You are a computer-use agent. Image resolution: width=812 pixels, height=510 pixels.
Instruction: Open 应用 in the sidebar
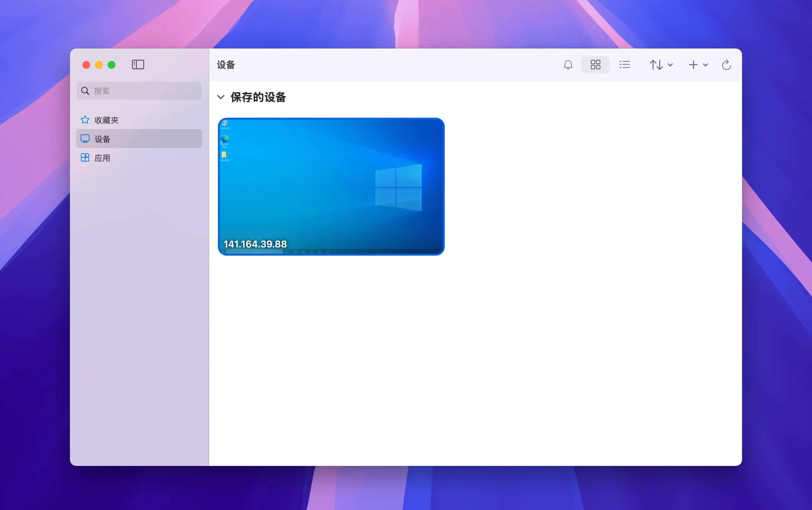[x=139, y=158]
